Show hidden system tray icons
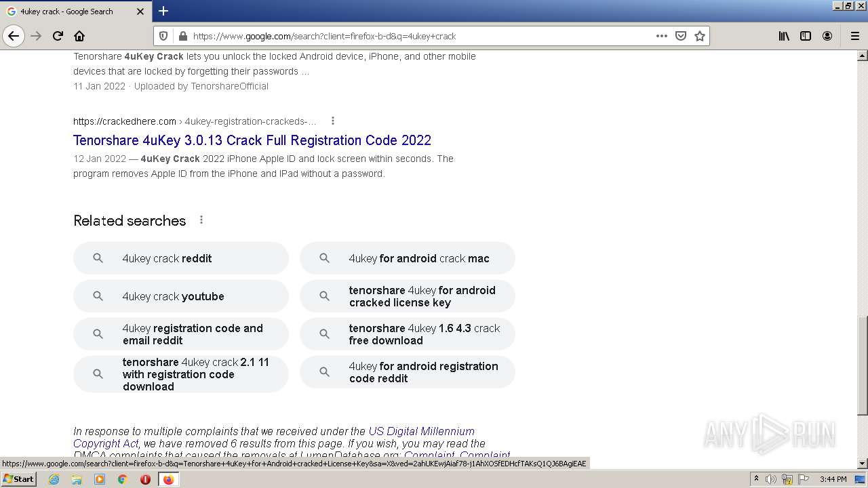The width and height of the screenshot is (868, 488). 756,479
